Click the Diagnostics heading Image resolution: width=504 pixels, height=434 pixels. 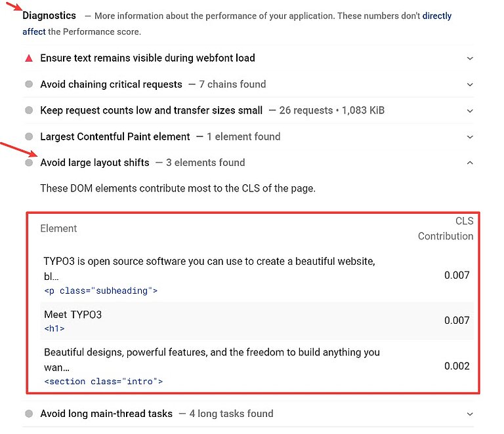(49, 16)
